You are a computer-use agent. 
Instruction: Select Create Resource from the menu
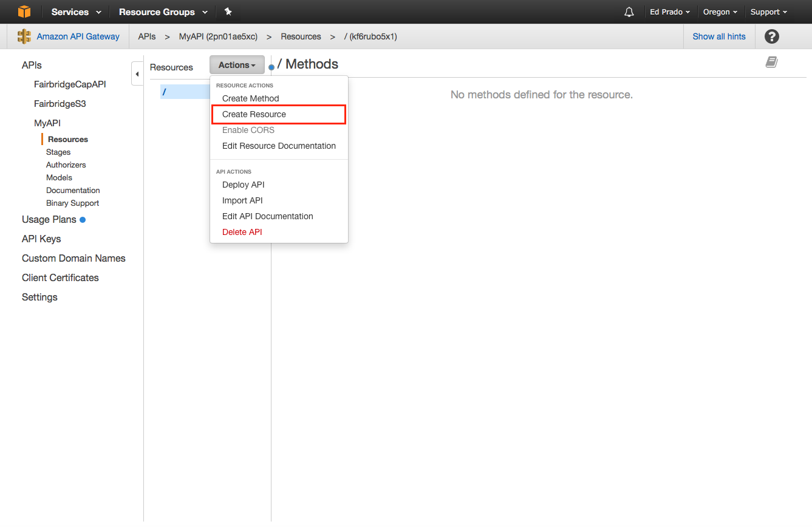point(254,114)
